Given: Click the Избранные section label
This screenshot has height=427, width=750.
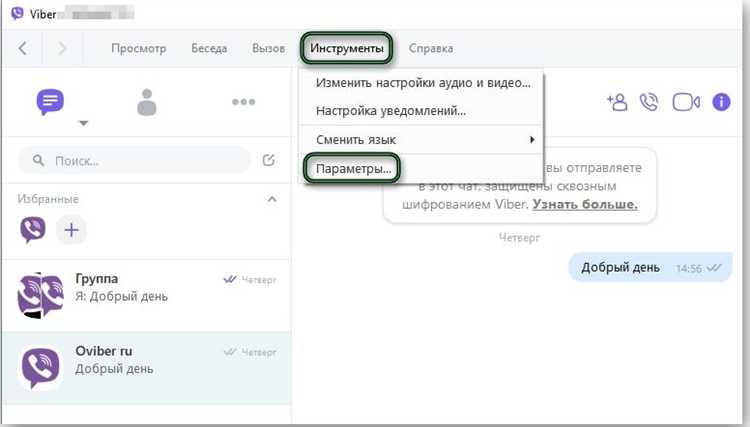Looking at the screenshot, I should 48,199.
